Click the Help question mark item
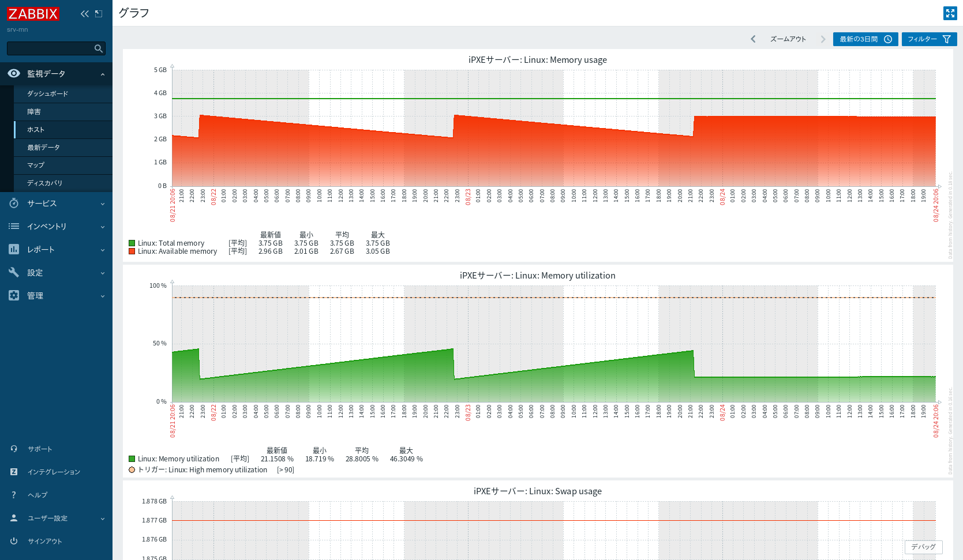963x560 pixels. pos(14,495)
